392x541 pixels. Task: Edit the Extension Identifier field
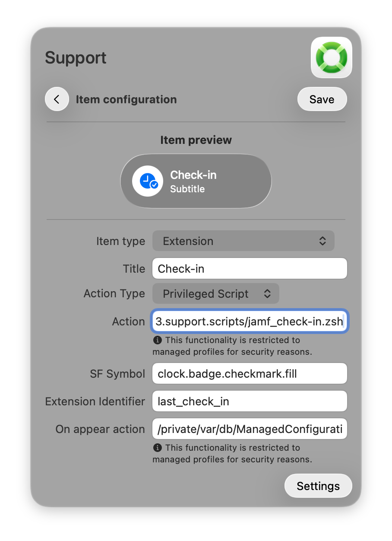[x=250, y=401]
